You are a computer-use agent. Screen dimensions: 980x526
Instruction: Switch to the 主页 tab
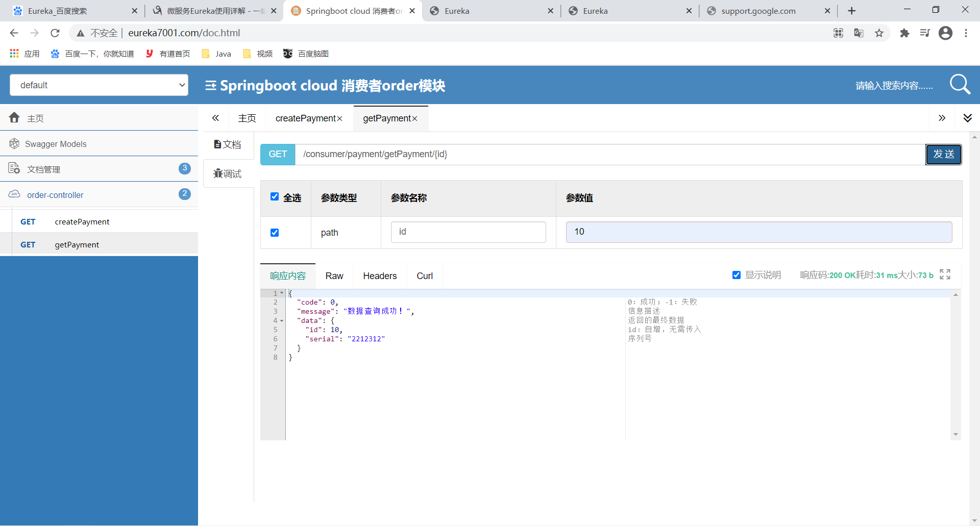coord(247,118)
